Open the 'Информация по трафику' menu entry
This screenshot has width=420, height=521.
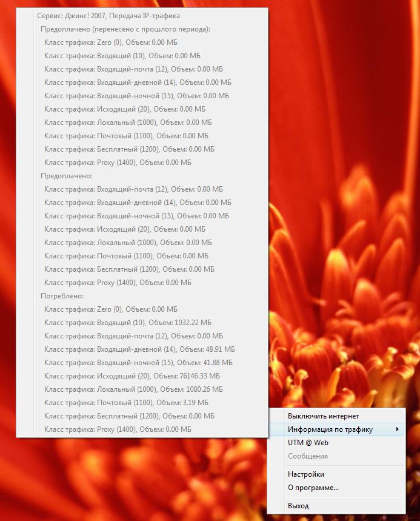tap(336, 429)
